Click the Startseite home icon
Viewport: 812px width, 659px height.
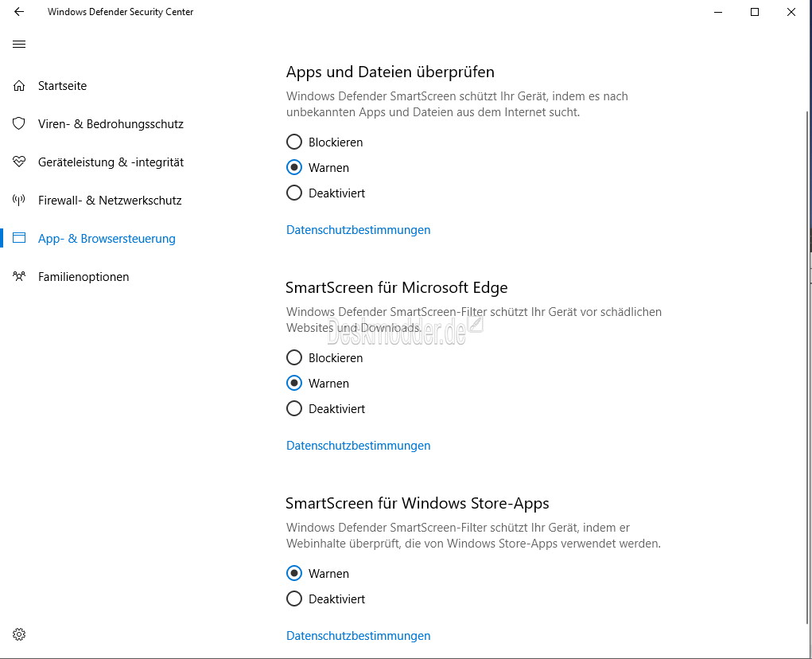click(x=19, y=85)
